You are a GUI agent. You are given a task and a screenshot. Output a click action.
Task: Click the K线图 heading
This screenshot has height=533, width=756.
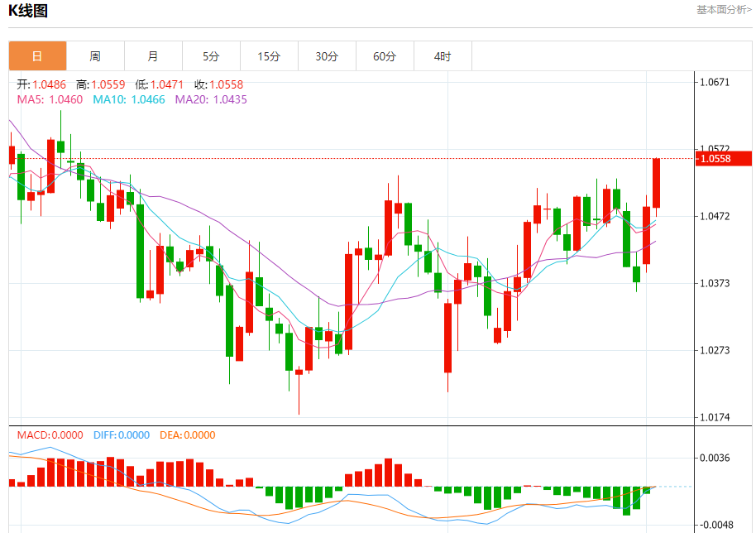pos(28,11)
